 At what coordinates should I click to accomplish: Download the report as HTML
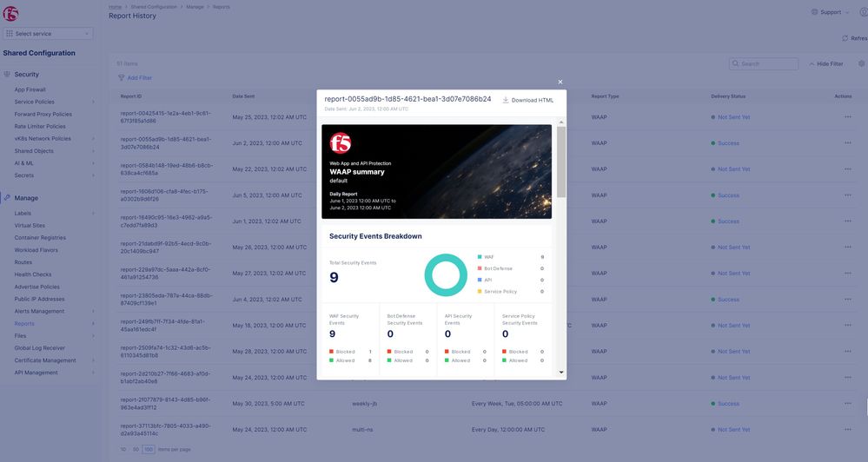[527, 100]
